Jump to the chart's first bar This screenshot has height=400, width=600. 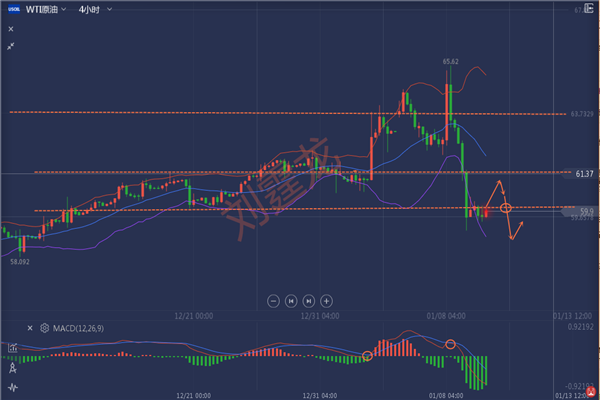(291, 300)
